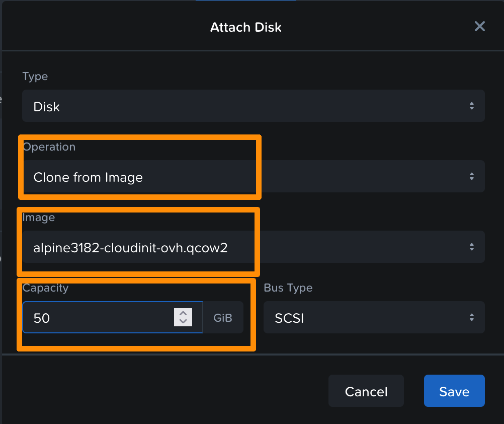Click the Bus Type dropdown chevron icon
This screenshot has width=504, height=424.
[472, 317]
